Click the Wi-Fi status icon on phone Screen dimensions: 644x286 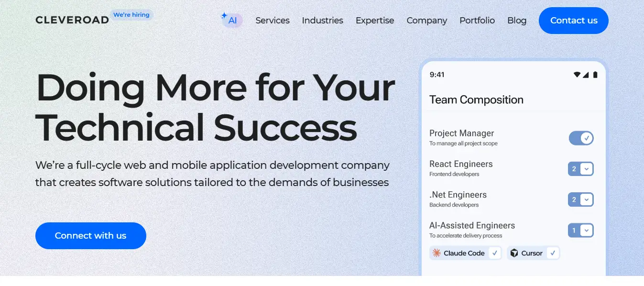coord(577,75)
